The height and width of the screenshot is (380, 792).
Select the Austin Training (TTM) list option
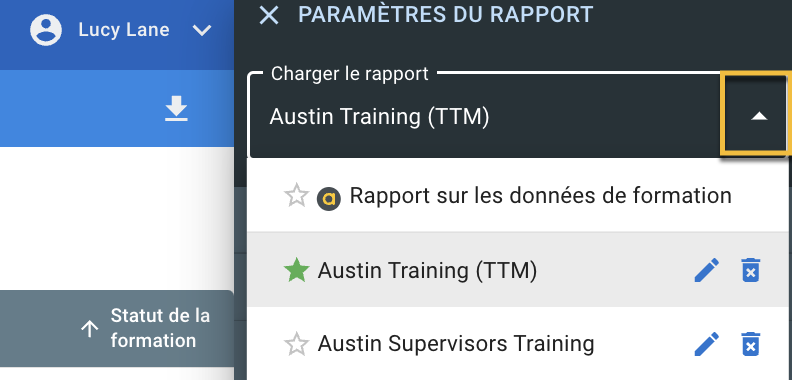[x=517, y=270]
